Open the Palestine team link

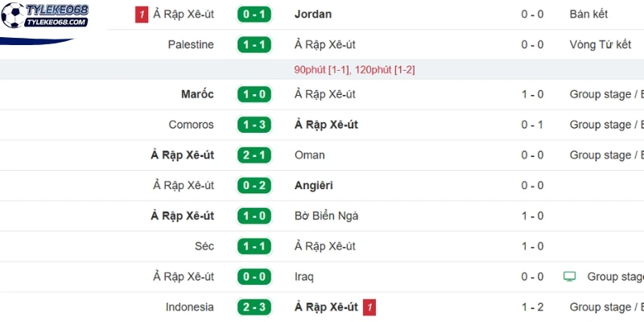(x=191, y=45)
